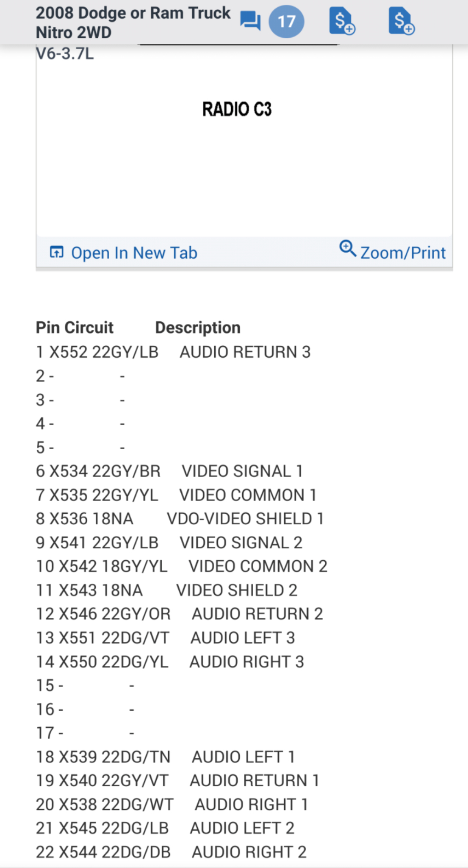The width and height of the screenshot is (468, 868).
Task: Click the 2008 Dodge Nitro 2WD vehicle title
Action: click(133, 22)
